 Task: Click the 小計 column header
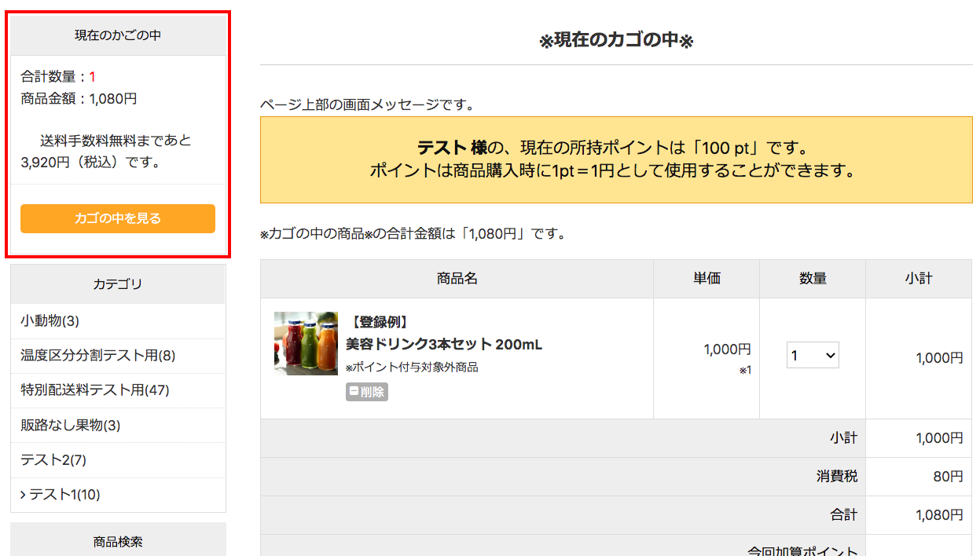919,278
